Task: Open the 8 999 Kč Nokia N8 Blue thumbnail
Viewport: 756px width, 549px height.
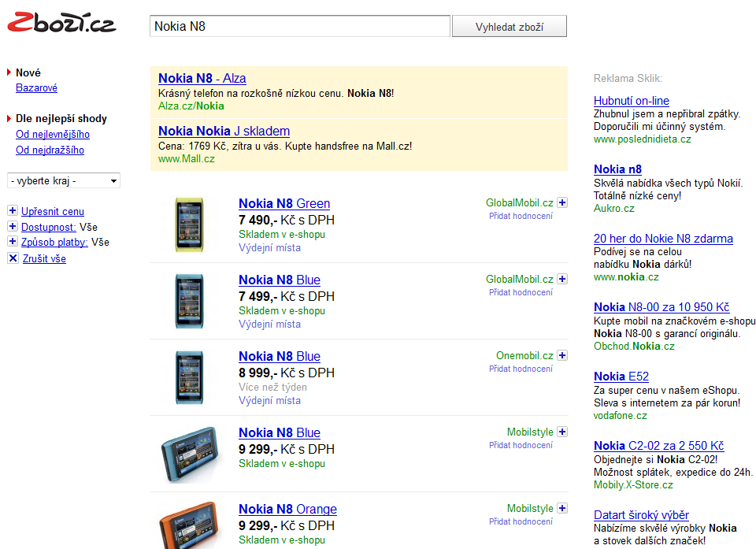Action: pos(189,377)
